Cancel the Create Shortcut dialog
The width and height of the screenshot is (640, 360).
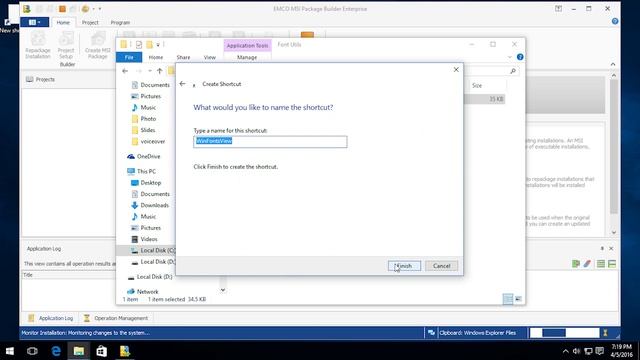441,266
